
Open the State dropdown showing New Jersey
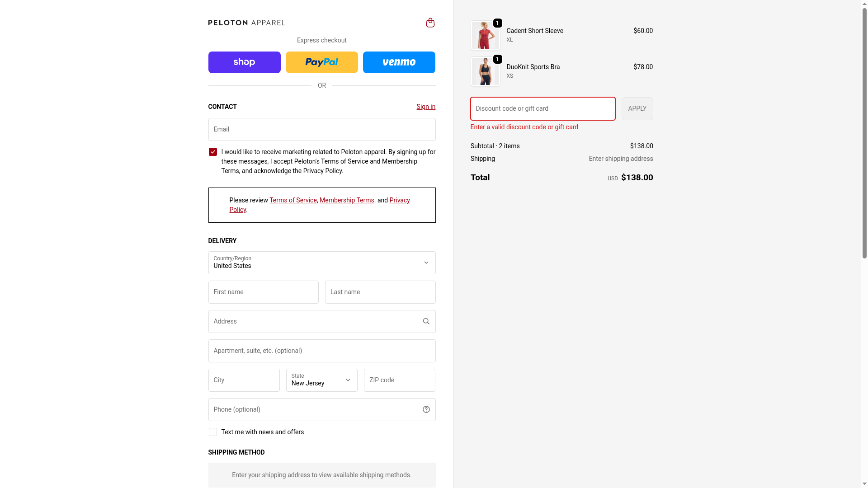click(x=321, y=380)
